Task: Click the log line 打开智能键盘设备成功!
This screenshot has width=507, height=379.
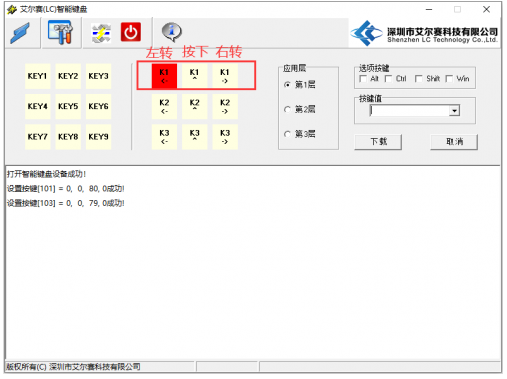Action: (46, 174)
